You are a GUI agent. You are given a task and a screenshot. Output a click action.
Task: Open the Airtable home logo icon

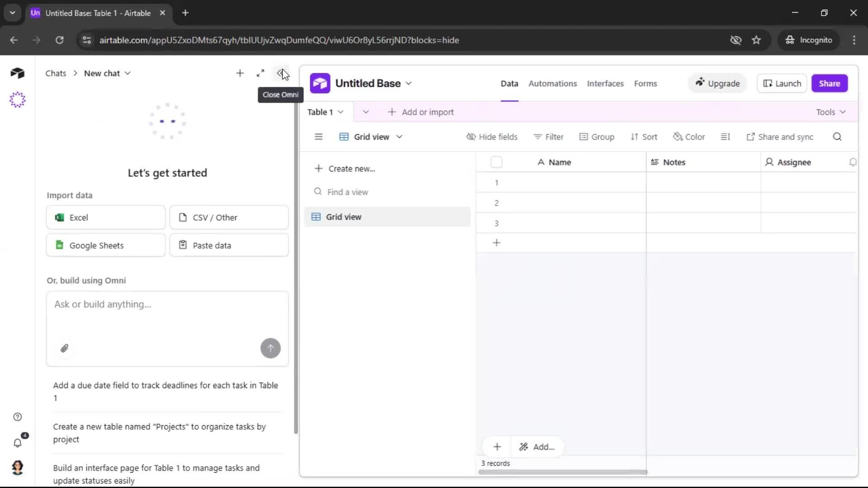17,73
